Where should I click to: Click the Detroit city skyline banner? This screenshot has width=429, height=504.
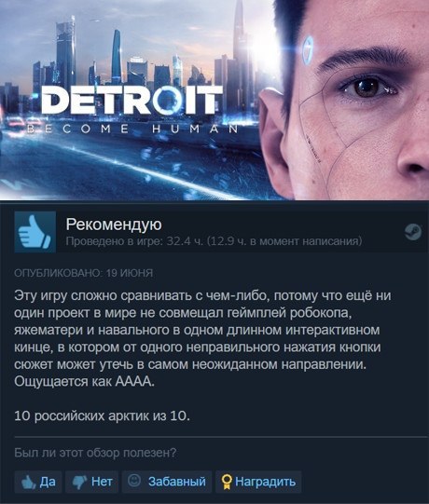(135, 100)
